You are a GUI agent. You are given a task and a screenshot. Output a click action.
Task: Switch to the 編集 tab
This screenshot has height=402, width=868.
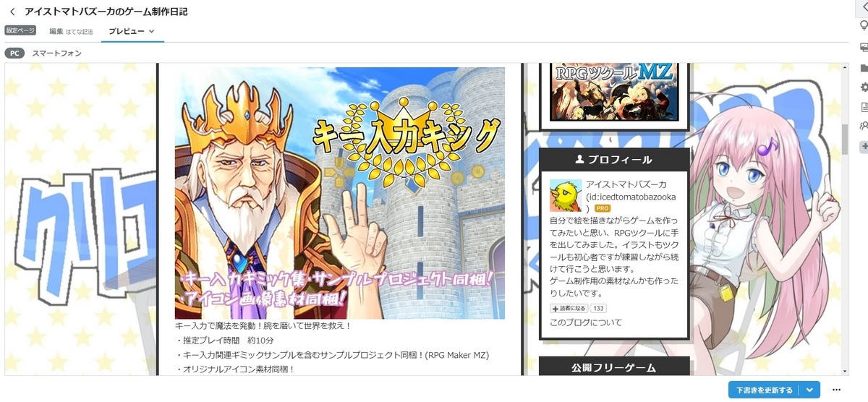click(69, 32)
